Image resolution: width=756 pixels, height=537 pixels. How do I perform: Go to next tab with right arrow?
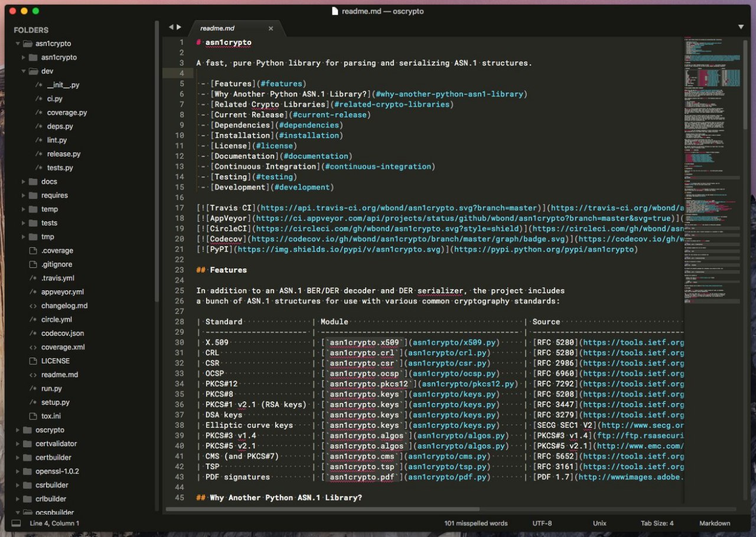(179, 27)
